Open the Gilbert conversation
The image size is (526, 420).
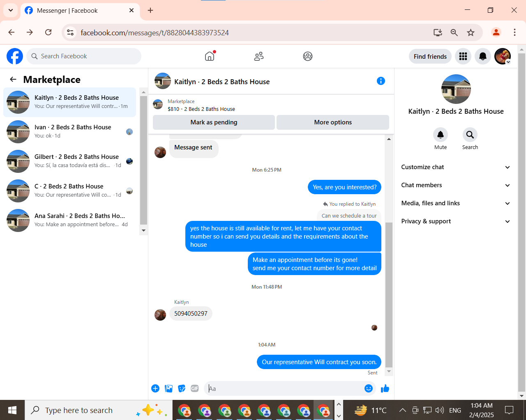[70, 161]
